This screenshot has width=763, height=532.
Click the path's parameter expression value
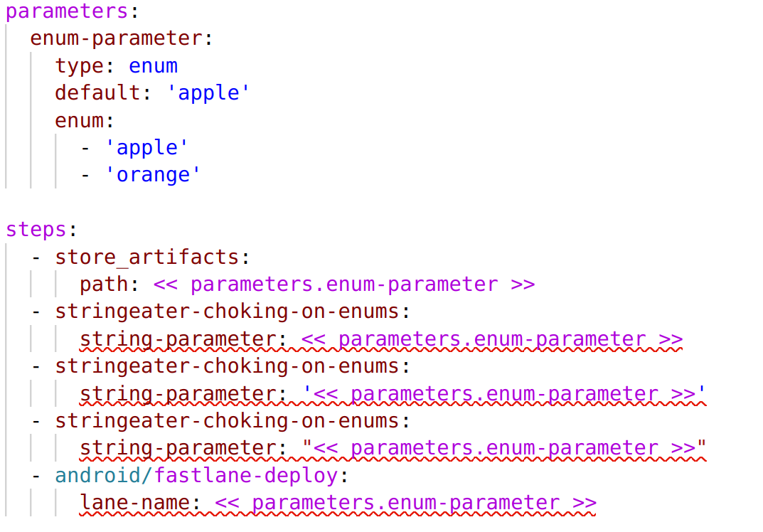(343, 284)
